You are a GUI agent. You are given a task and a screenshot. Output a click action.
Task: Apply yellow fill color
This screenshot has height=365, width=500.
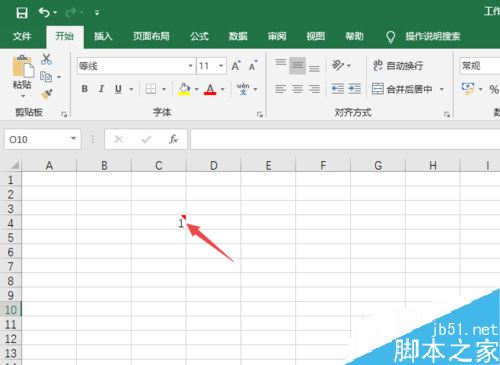tap(184, 89)
